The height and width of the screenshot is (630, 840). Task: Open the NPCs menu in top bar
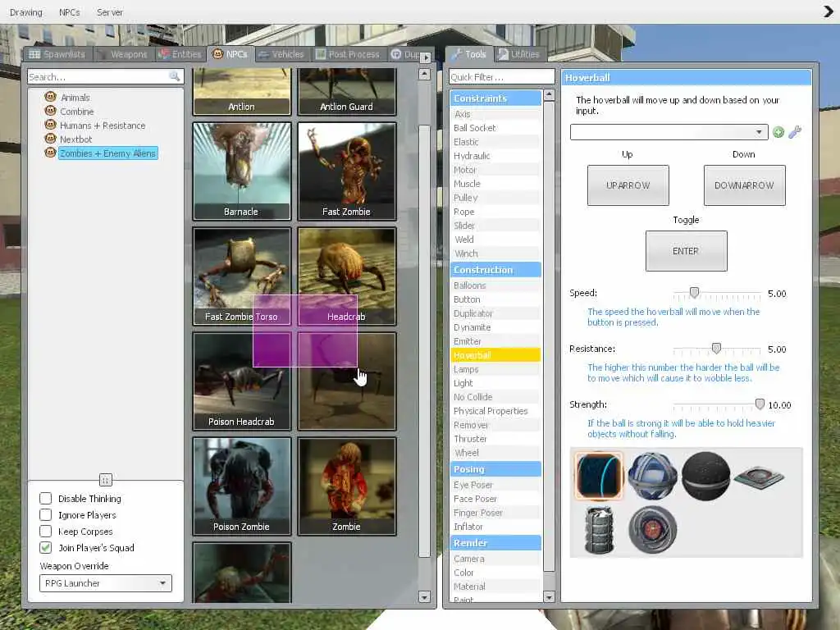tap(69, 11)
